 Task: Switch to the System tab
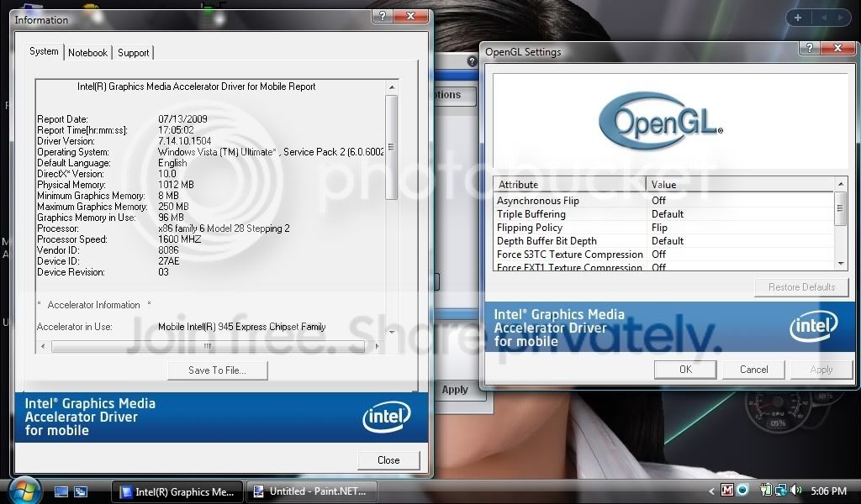pyautogui.click(x=44, y=51)
